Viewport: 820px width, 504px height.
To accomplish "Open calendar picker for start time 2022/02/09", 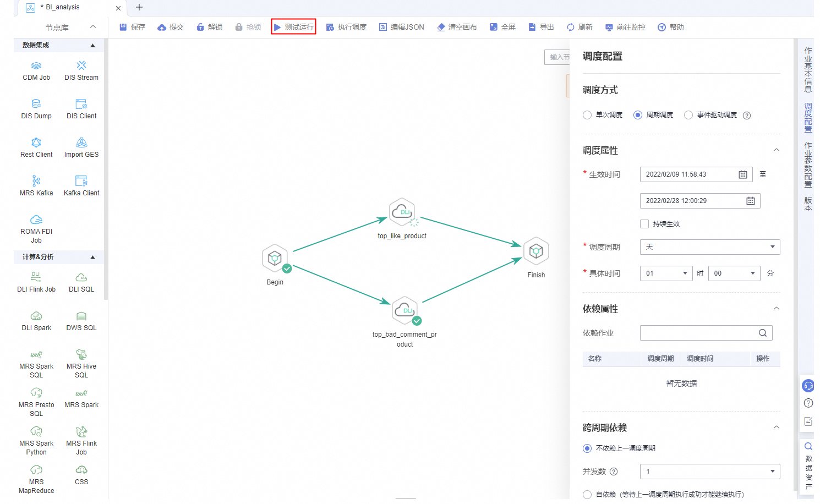I will [742, 174].
